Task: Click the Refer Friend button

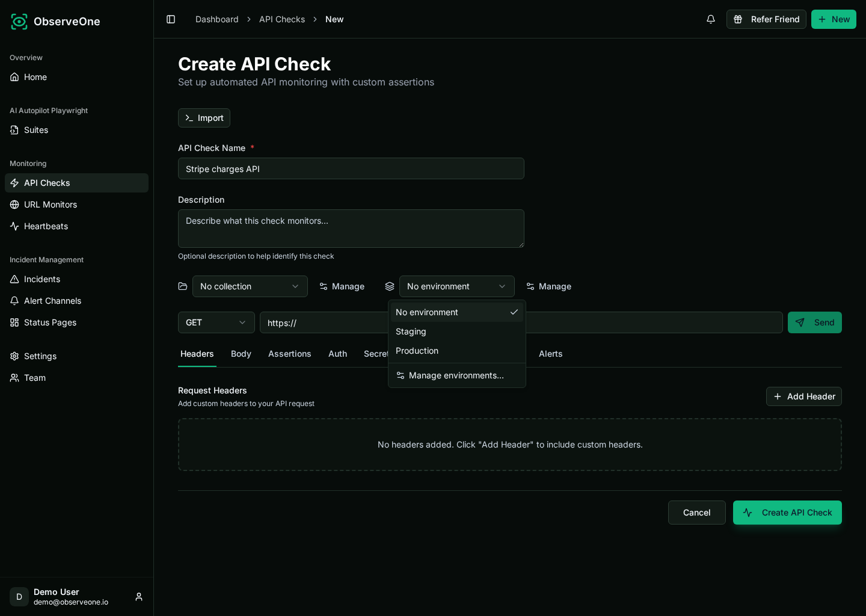Action: [x=766, y=19]
